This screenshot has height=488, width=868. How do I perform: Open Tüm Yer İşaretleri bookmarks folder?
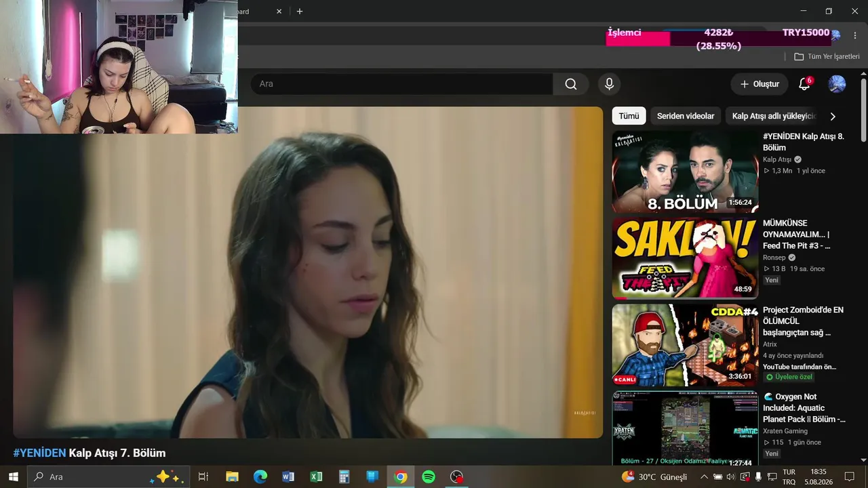[827, 57]
